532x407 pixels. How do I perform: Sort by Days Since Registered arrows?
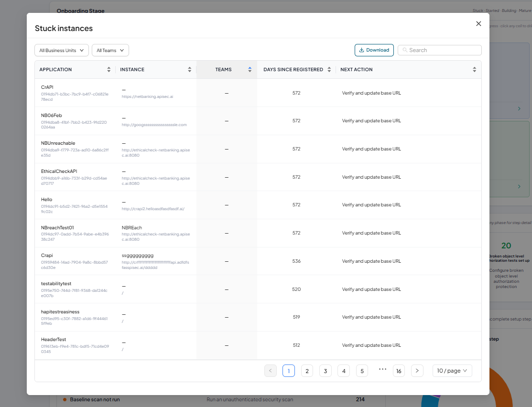[x=329, y=70]
